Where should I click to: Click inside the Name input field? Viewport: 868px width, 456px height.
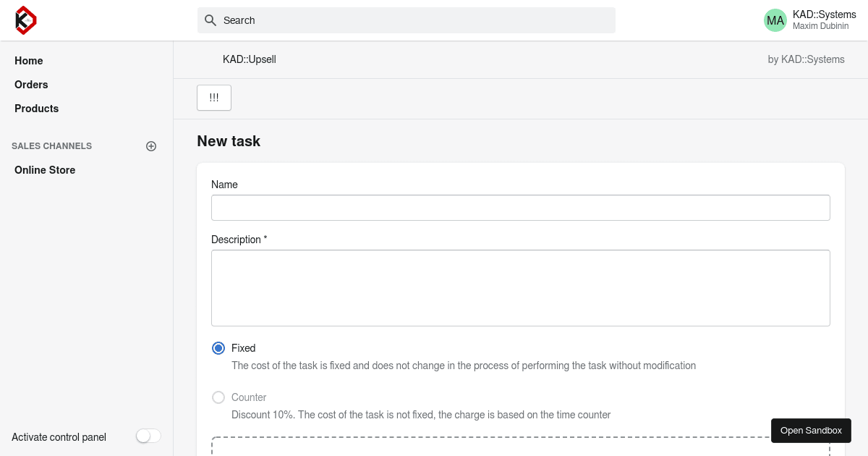[520, 208]
